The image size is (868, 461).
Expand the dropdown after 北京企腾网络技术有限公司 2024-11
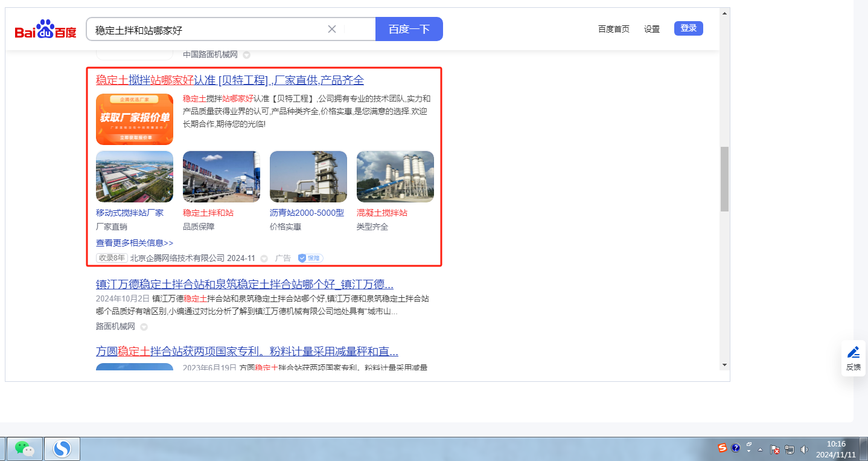point(264,259)
